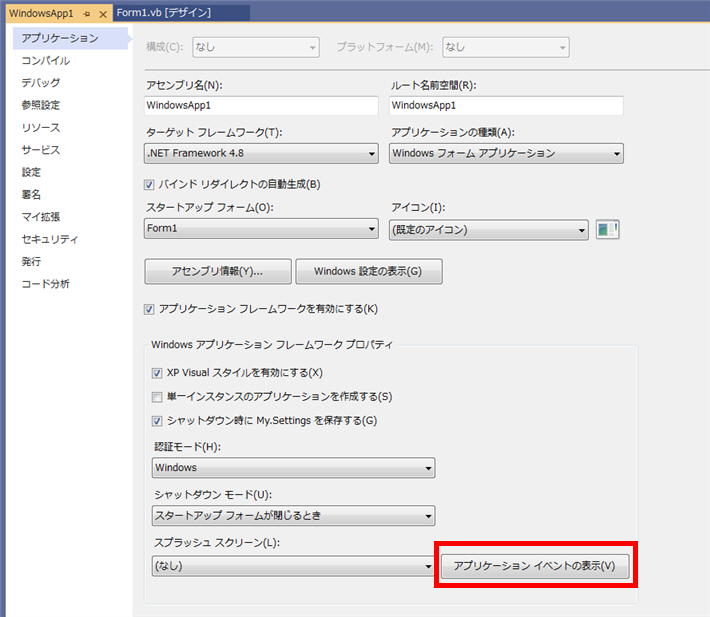Toggle バインド リダイレクトの自動生成 checkbox
Image resolution: width=710 pixels, height=617 pixels.
point(149,185)
